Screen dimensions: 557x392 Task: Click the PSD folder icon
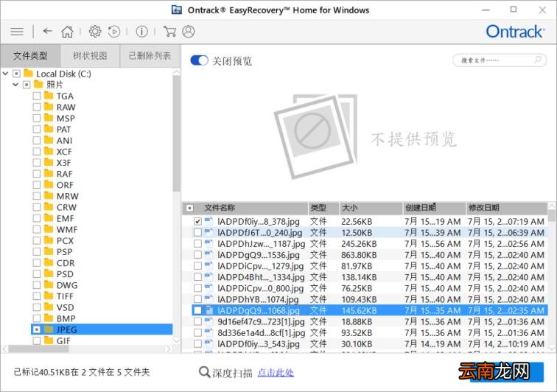(49, 273)
